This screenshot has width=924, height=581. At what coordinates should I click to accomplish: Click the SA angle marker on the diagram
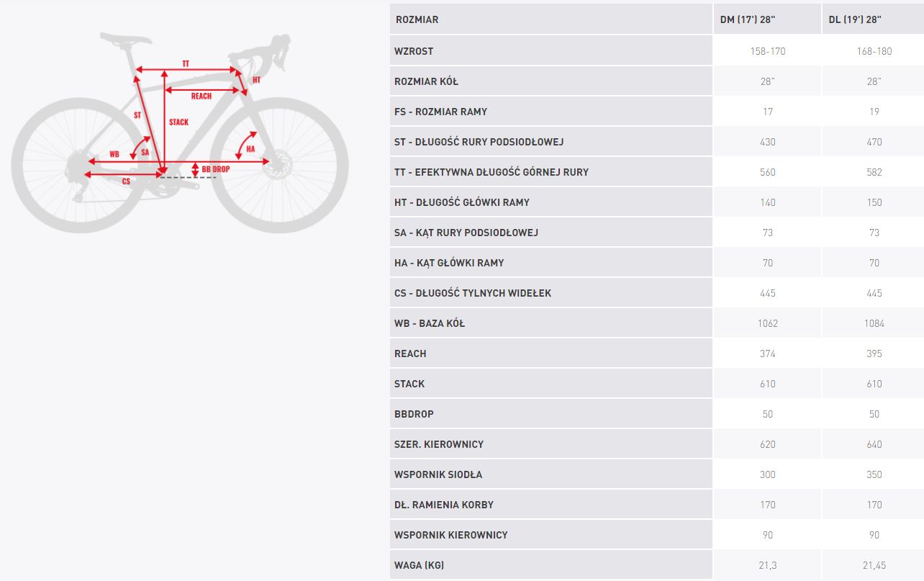(145, 152)
